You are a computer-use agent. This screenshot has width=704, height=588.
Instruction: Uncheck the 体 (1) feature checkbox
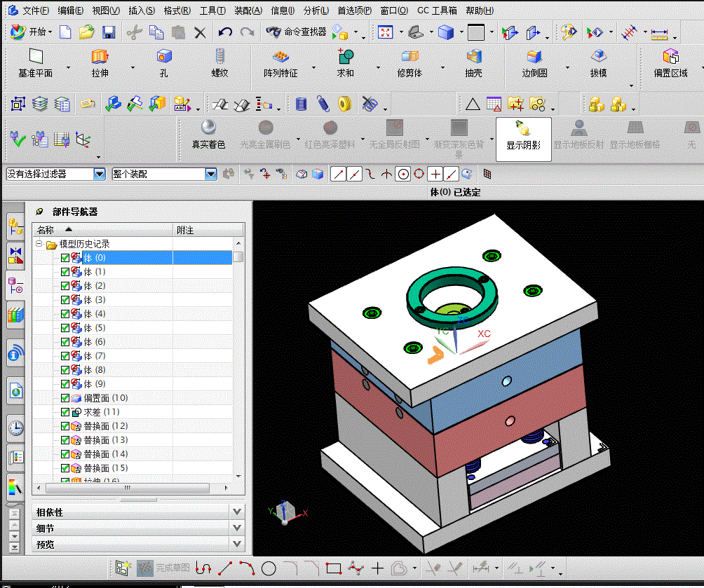click(65, 271)
